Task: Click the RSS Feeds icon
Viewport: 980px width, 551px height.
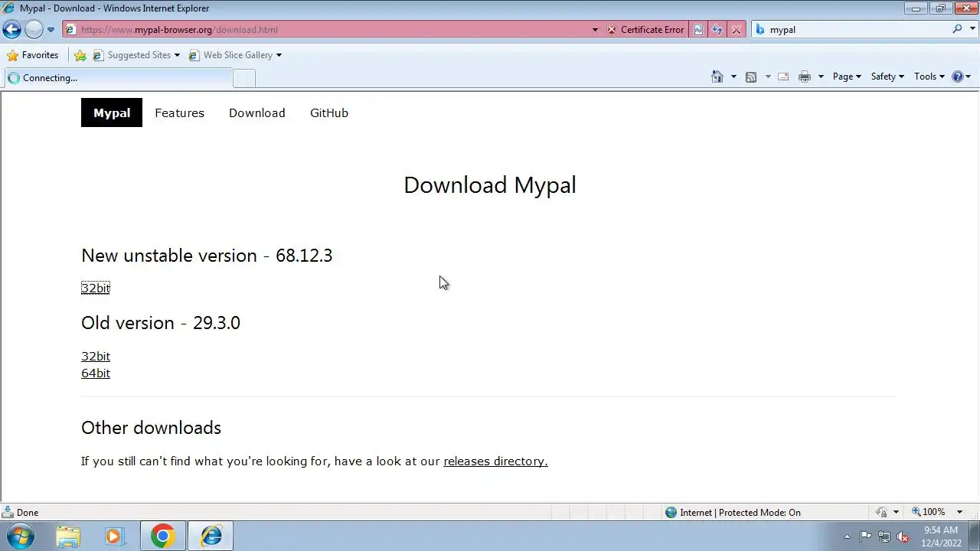Action: click(x=751, y=77)
